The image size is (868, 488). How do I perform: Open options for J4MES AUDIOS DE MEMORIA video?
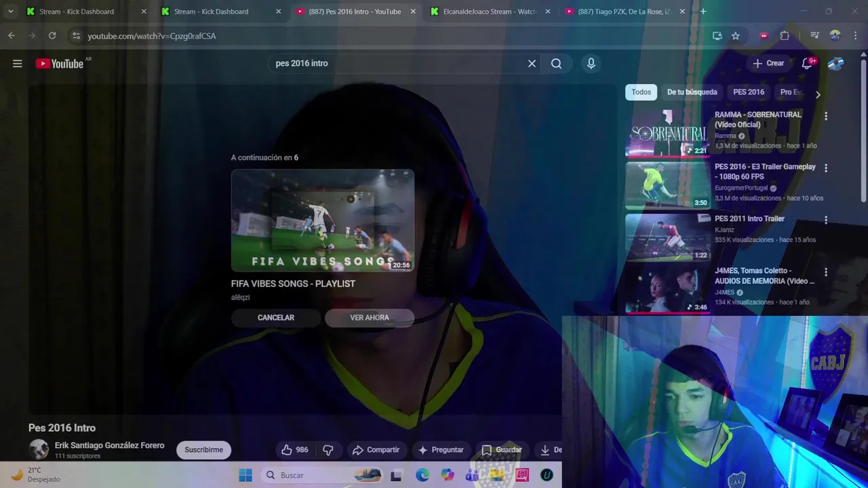826,272
